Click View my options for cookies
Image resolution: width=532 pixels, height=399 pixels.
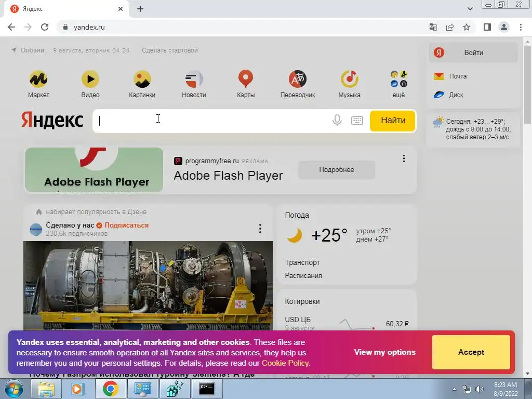[x=385, y=352]
